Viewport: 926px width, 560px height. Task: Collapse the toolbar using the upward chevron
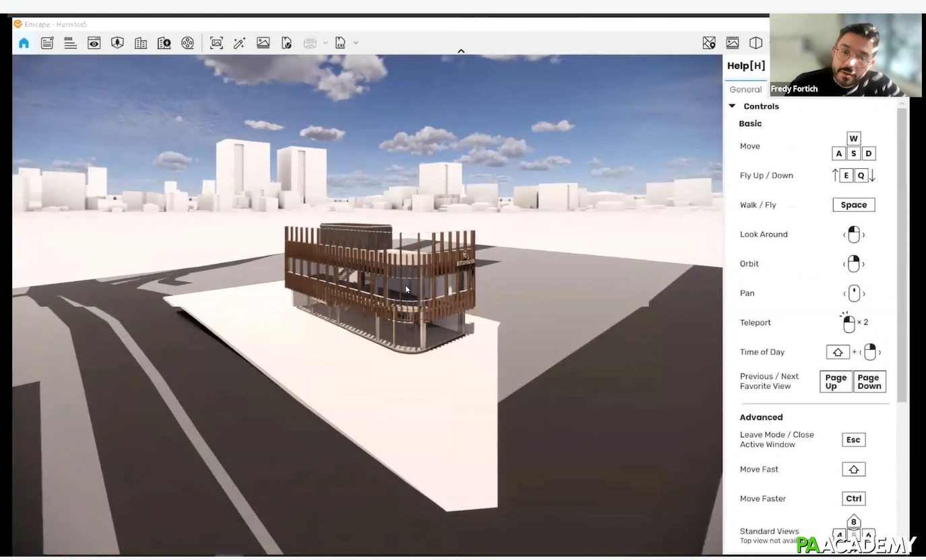pyautogui.click(x=461, y=50)
